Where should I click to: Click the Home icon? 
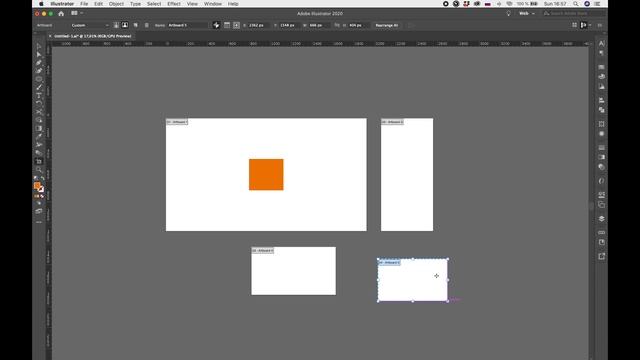pyautogui.click(x=61, y=13)
